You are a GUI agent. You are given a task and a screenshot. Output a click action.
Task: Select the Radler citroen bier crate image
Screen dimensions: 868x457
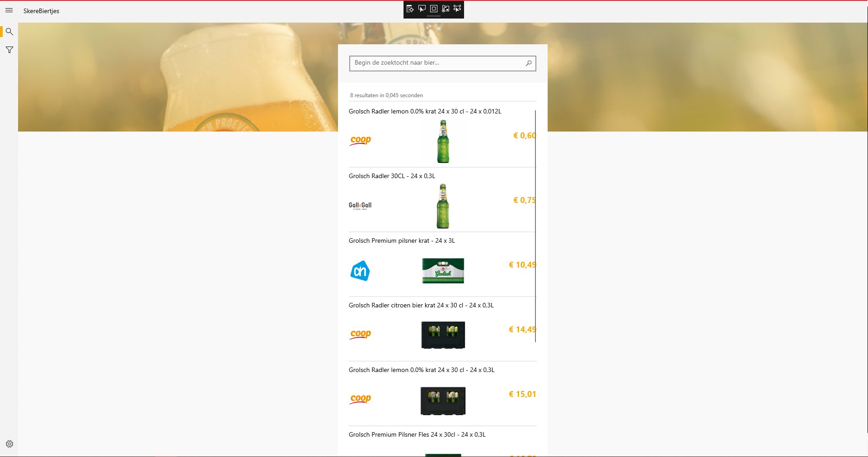pyautogui.click(x=443, y=335)
